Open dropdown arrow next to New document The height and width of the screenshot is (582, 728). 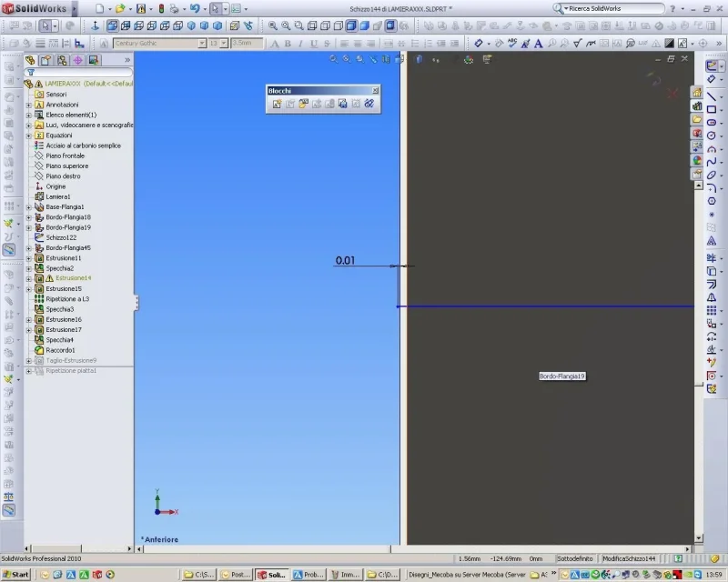(109, 9)
